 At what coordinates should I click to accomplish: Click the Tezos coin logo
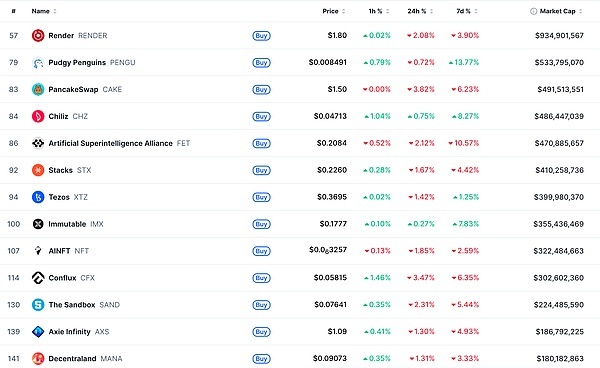[x=38, y=197]
